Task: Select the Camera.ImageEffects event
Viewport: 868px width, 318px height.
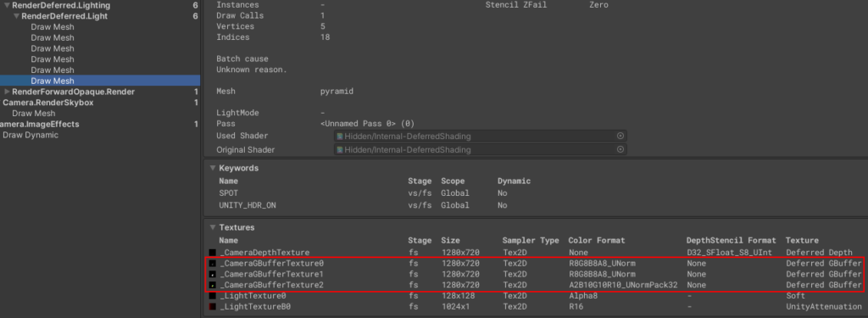Action: point(39,124)
